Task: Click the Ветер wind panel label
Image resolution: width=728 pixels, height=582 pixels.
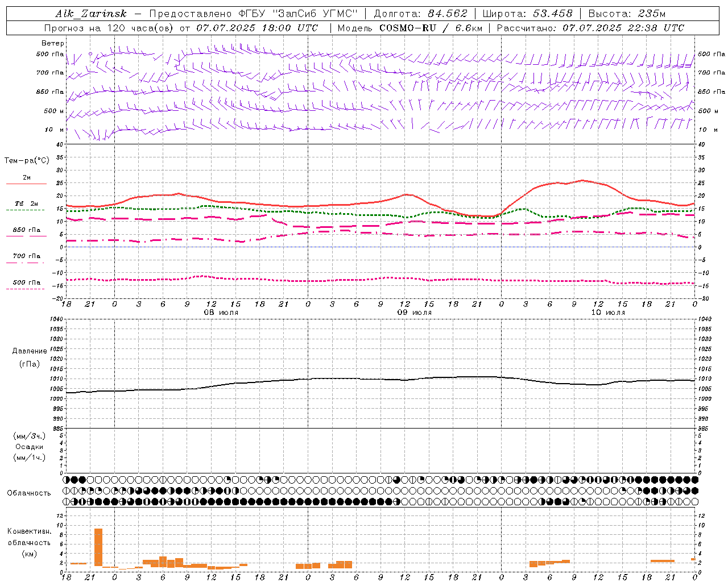Action: tap(53, 43)
